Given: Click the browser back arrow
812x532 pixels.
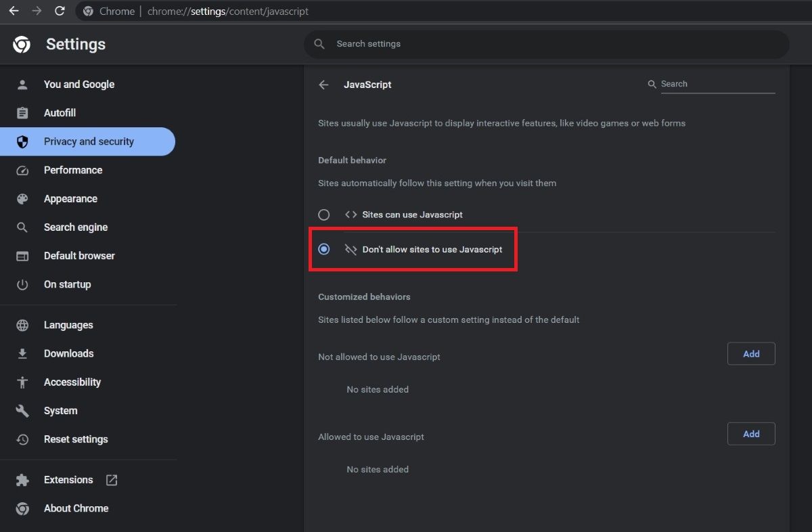Looking at the screenshot, I should pos(14,11).
